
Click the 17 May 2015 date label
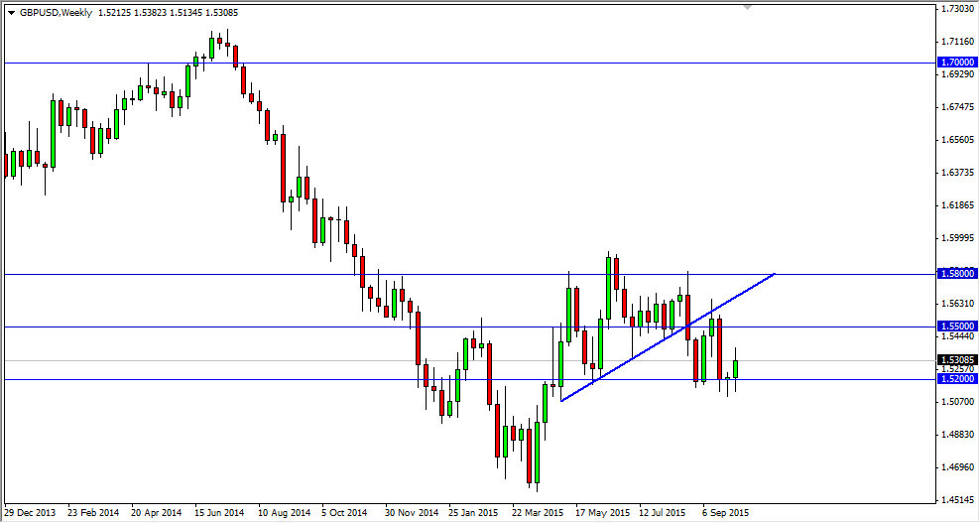(x=601, y=512)
